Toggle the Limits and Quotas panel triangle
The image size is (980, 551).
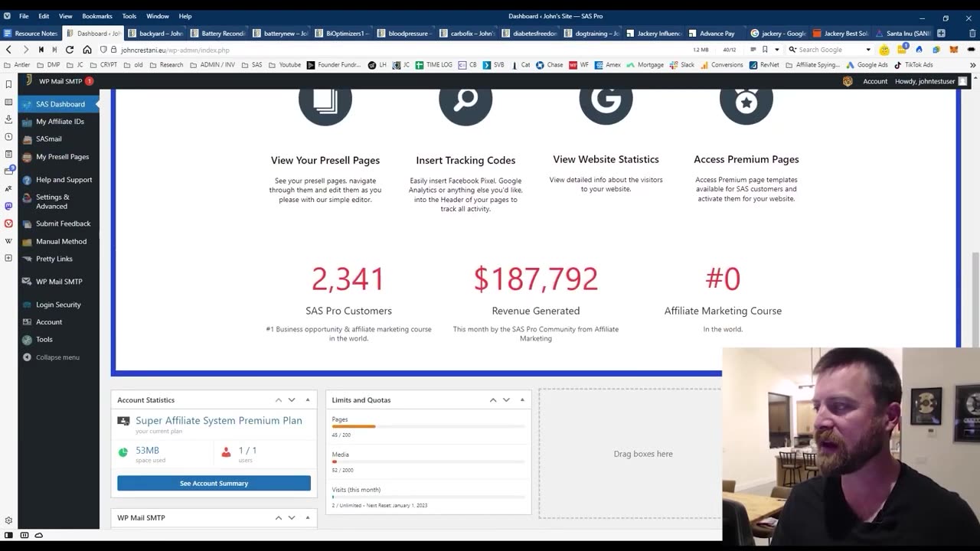click(522, 400)
